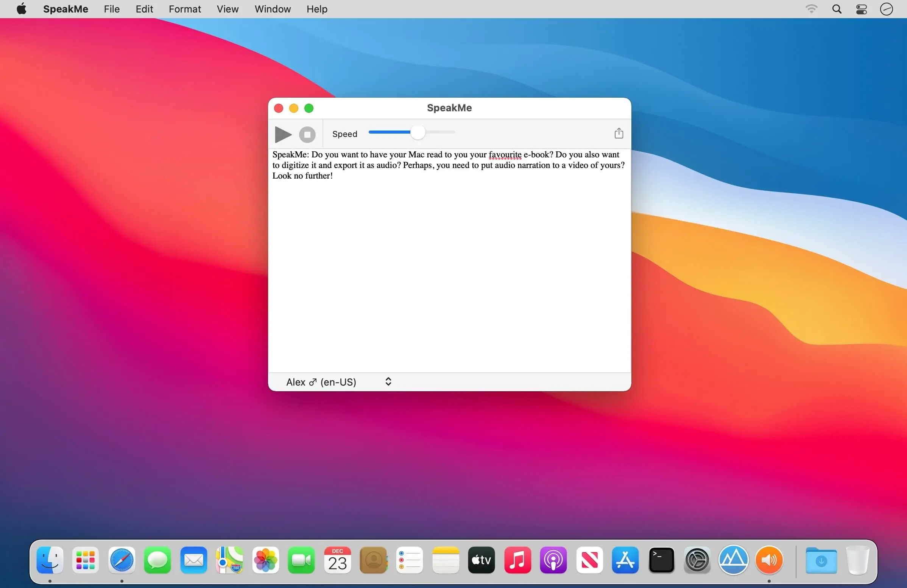The height and width of the screenshot is (588, 907).
Task: Open Podcasts app from the dock
Action: pyautogui.click(x=553, y=560)
